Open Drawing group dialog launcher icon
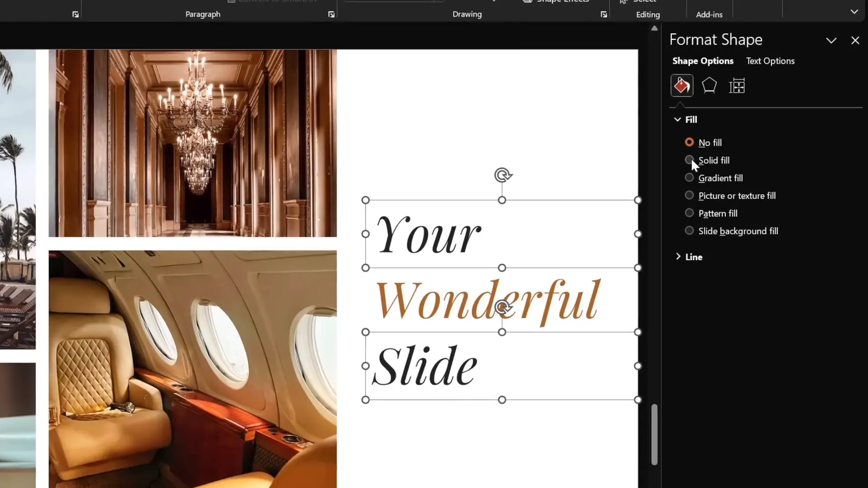Screen dimensions: 868x488 click(x=604, y=14)
